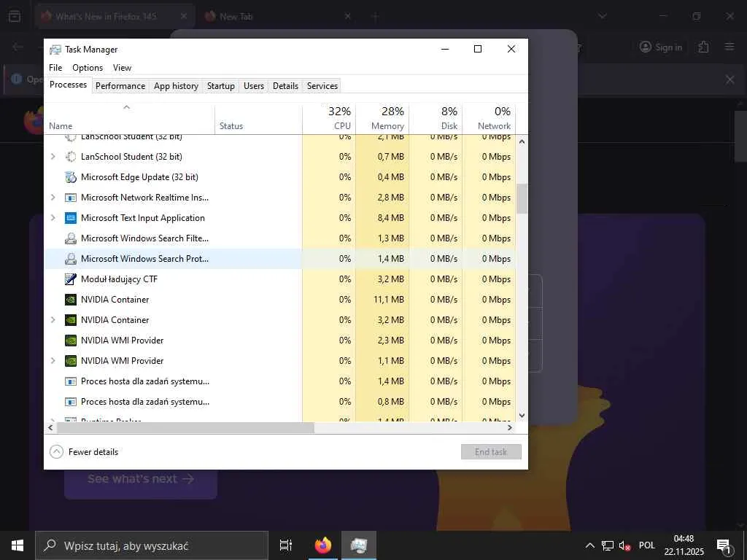Switch to the Details tab
The height and width of the screenshot is (560, 747).
[x=285, y=86]
